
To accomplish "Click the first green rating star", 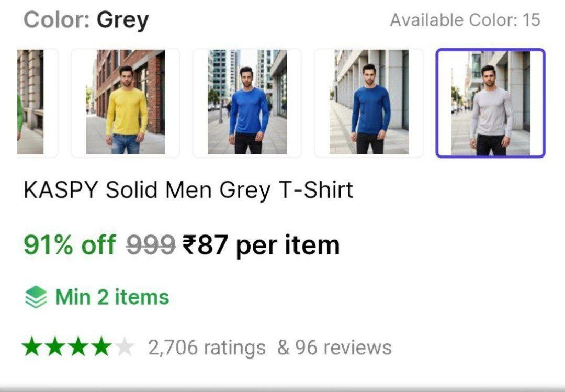I will tap(32, 347).
